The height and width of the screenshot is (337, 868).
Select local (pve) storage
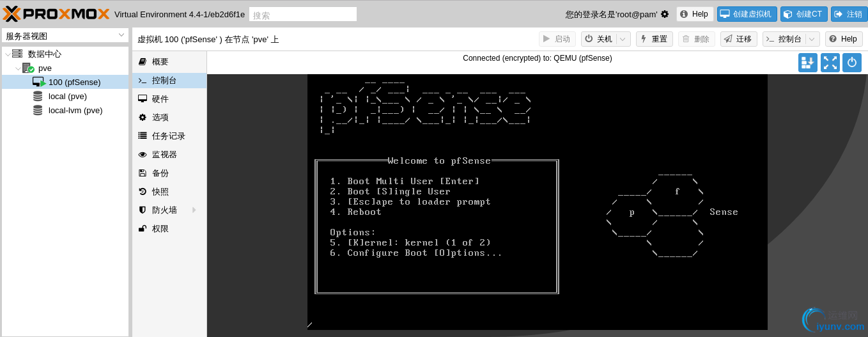tap(68, 96)
